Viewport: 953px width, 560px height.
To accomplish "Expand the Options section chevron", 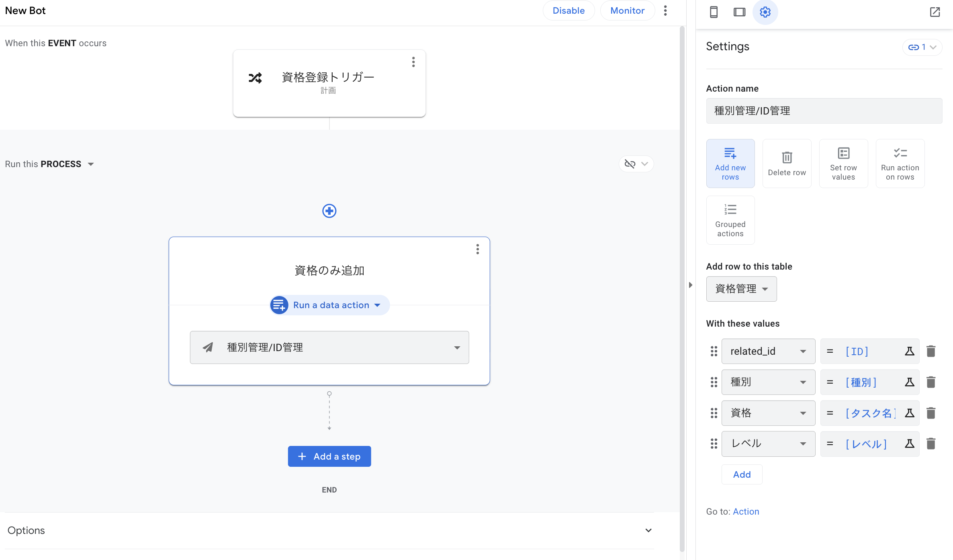I will 648,530.
